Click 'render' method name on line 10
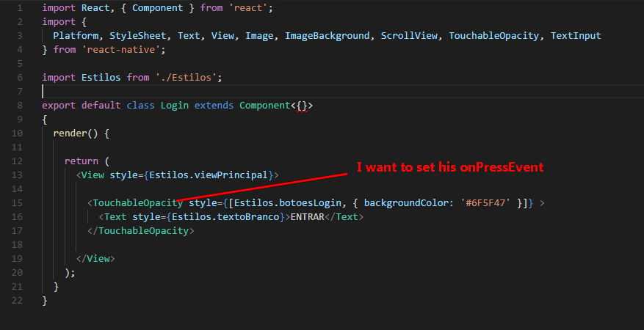 click(x=70, y=133)
